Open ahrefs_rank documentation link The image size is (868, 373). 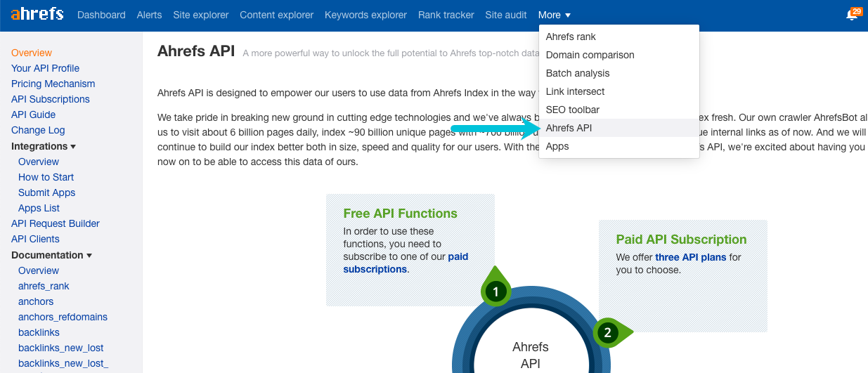(x=44, y=286)
